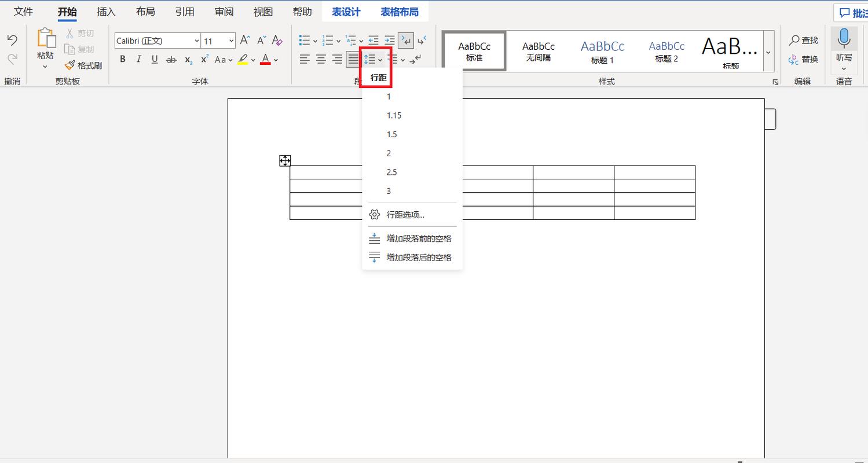Align text left
This screenshot has width=868, height=463.
pos(305,59)
